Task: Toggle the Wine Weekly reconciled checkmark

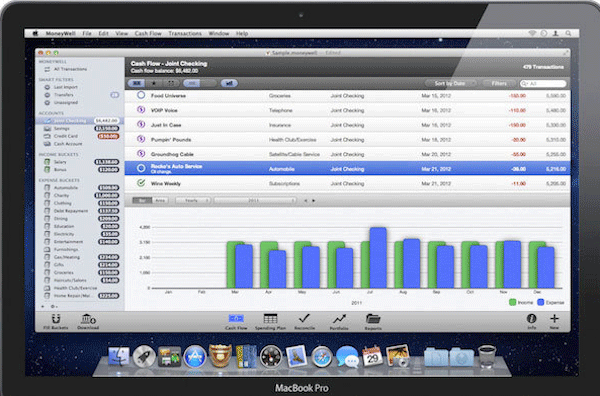Action: pos(141,183)
